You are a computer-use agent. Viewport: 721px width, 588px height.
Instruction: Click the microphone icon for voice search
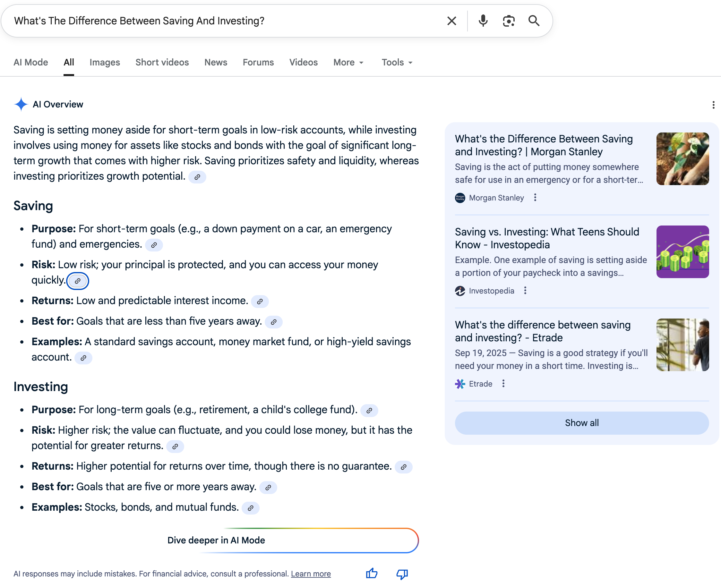(483, 21)
